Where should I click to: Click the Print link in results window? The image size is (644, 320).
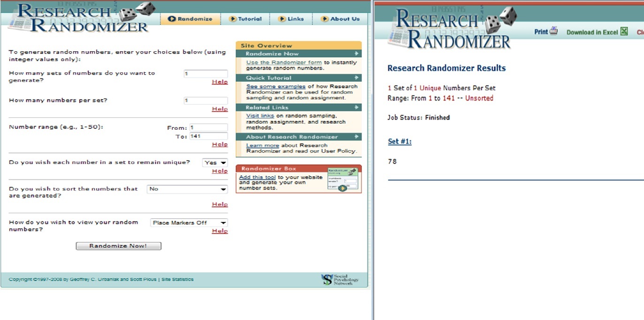[541, 31]
